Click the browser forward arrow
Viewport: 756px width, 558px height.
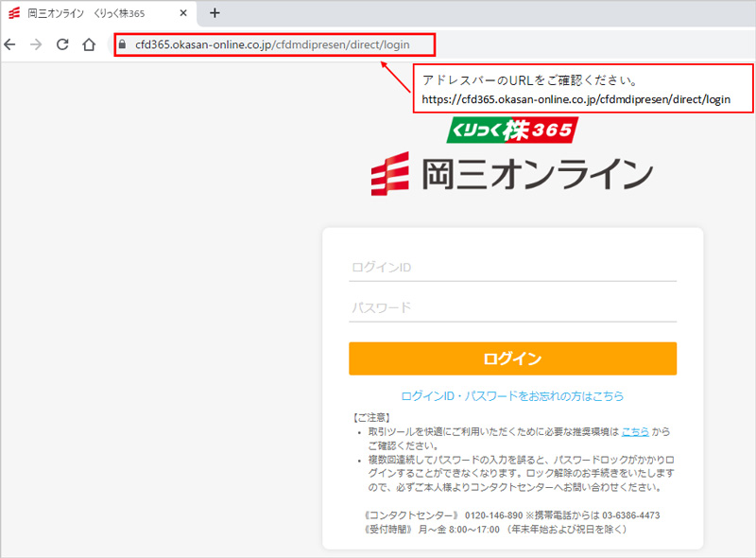coord(36,44)
